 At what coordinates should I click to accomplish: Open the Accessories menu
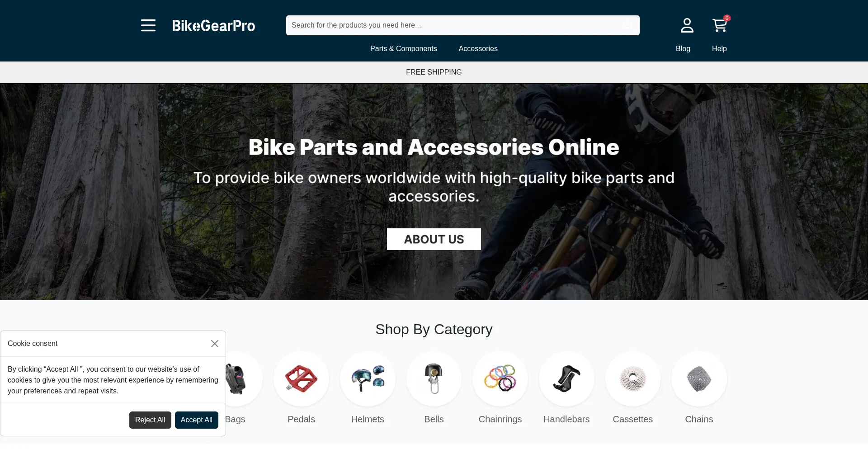(478, 49)
